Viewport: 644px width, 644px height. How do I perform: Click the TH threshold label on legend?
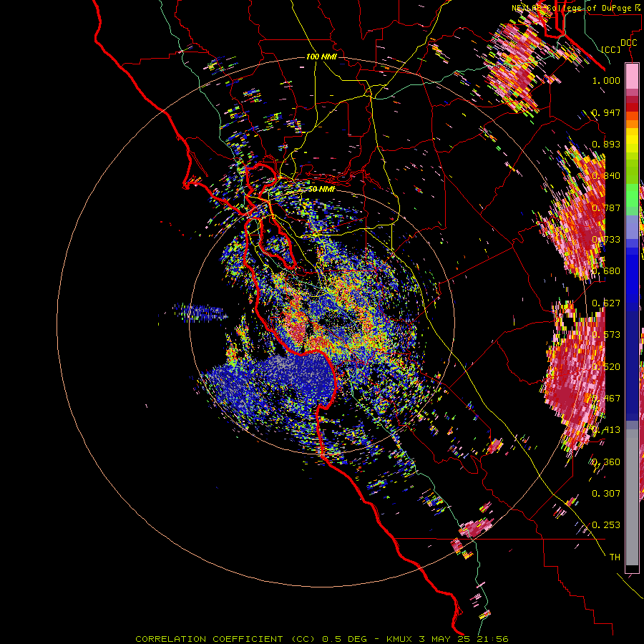click(x=615, y=557)
